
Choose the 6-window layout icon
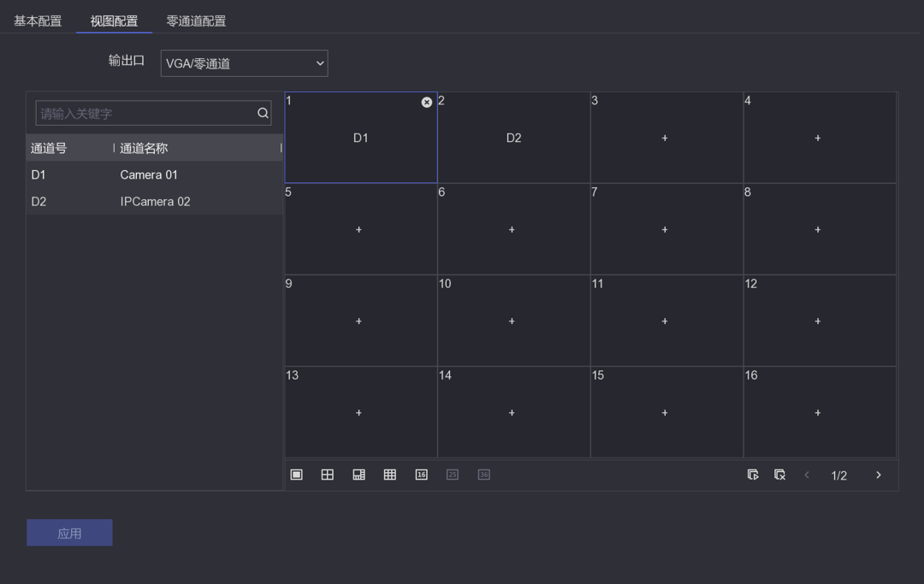point(358,475)
